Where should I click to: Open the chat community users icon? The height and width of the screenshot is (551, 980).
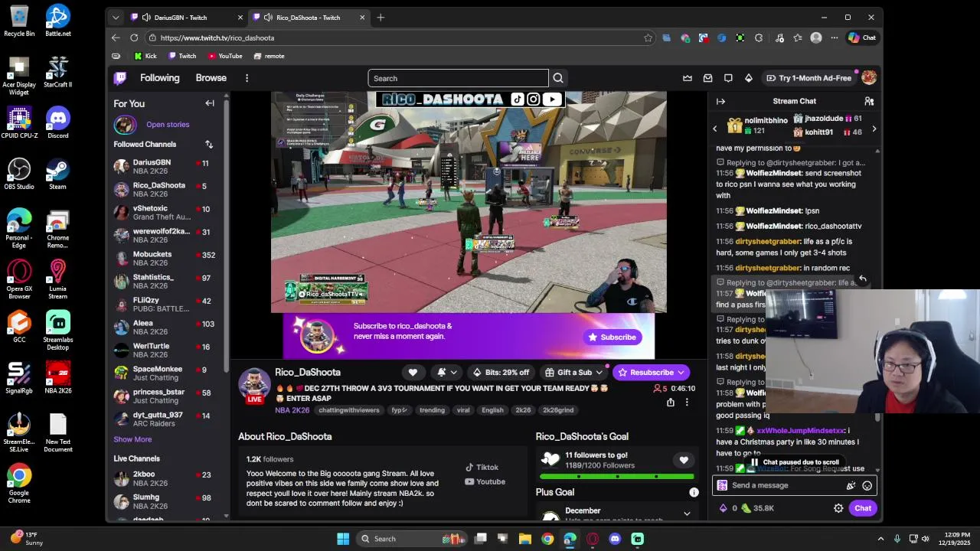tap(869, 101)
